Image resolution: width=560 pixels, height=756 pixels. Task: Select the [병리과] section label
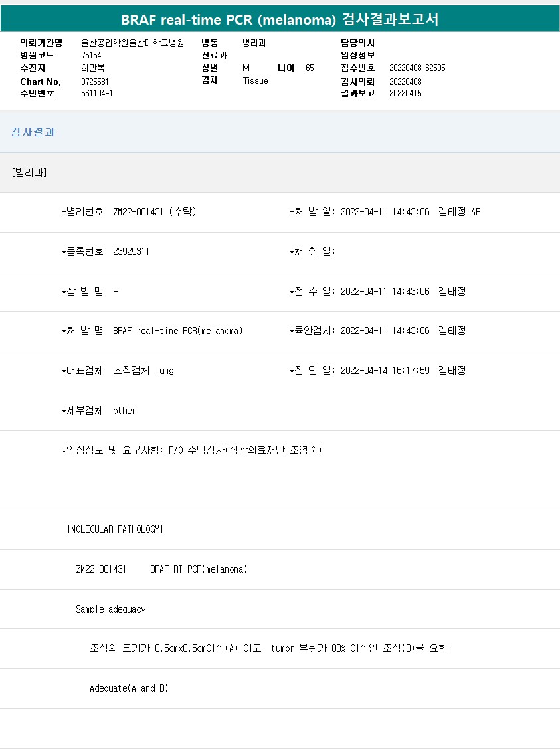pyautogui.click(x=29, y=172)
